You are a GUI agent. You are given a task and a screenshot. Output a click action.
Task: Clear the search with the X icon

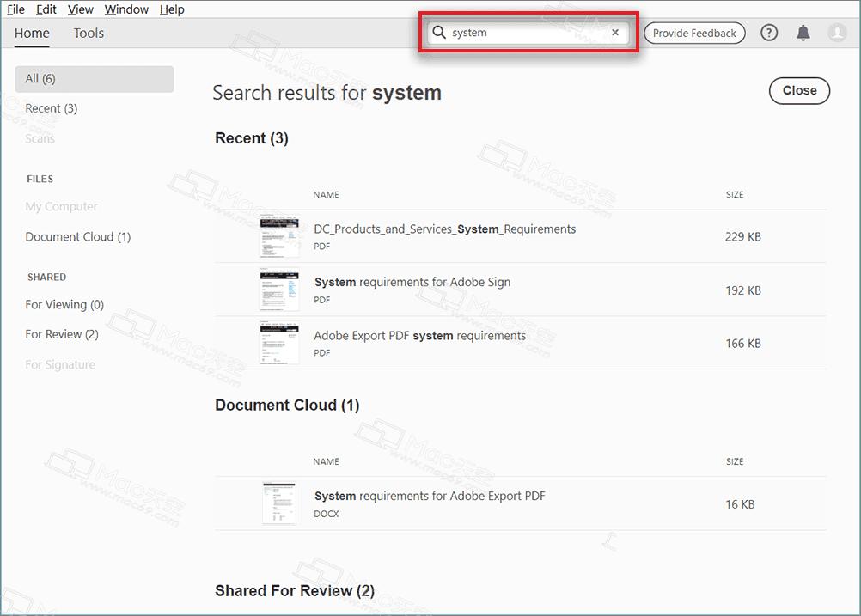click(x=615, y=32)
